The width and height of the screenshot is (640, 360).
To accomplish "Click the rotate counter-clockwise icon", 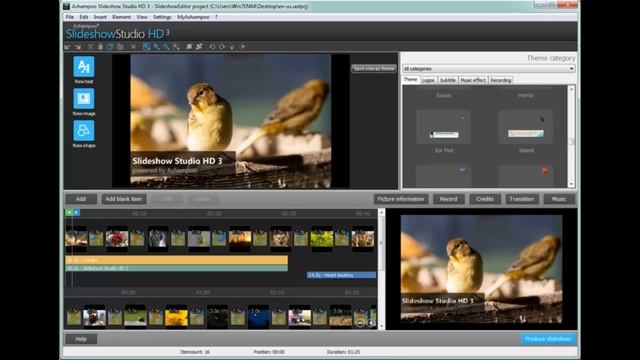I will tap(212, 47).
